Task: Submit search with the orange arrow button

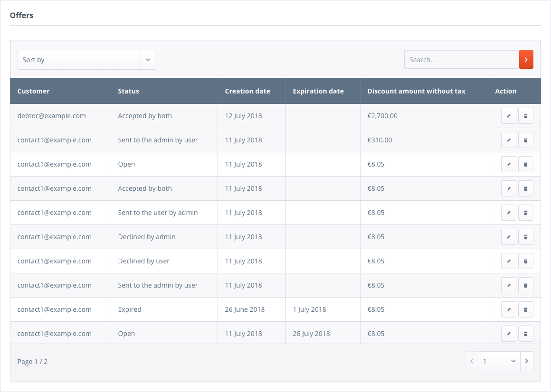Action: point(526,59)
